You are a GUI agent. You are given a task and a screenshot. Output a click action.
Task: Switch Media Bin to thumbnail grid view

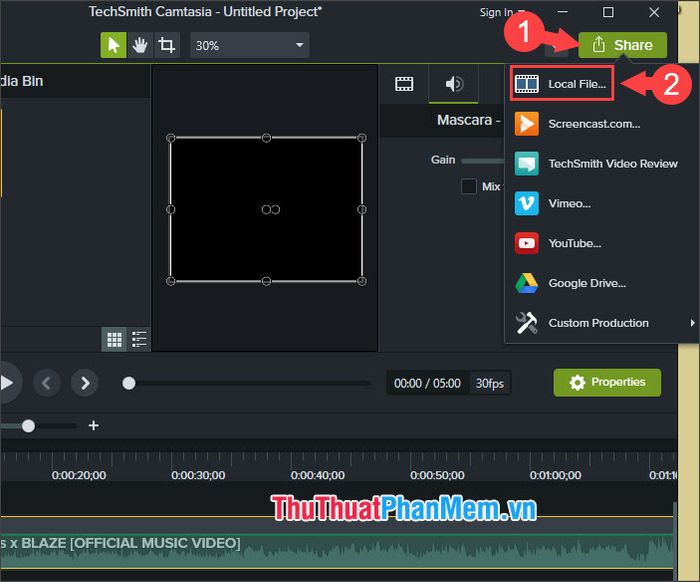(114, 340)
